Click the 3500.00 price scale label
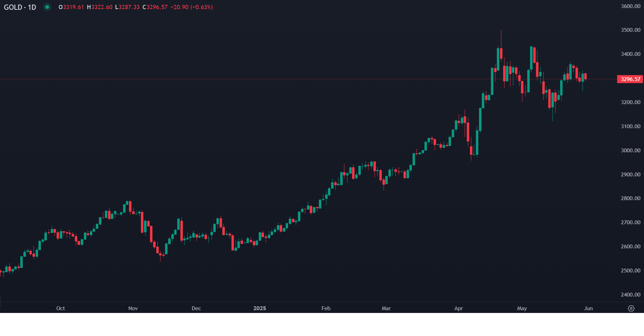The image size is (644, 336). [630, 30]
